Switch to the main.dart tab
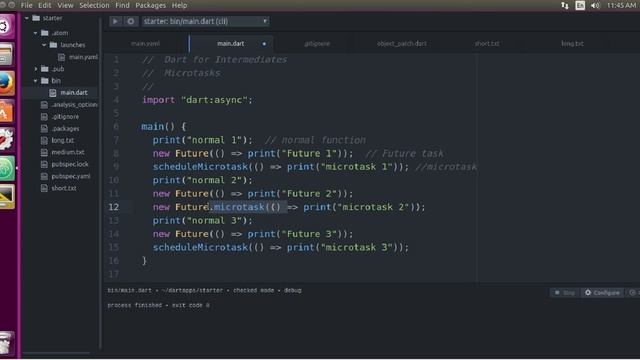The width and height of the screenshot is (640, 360). [x=231, y=44]
